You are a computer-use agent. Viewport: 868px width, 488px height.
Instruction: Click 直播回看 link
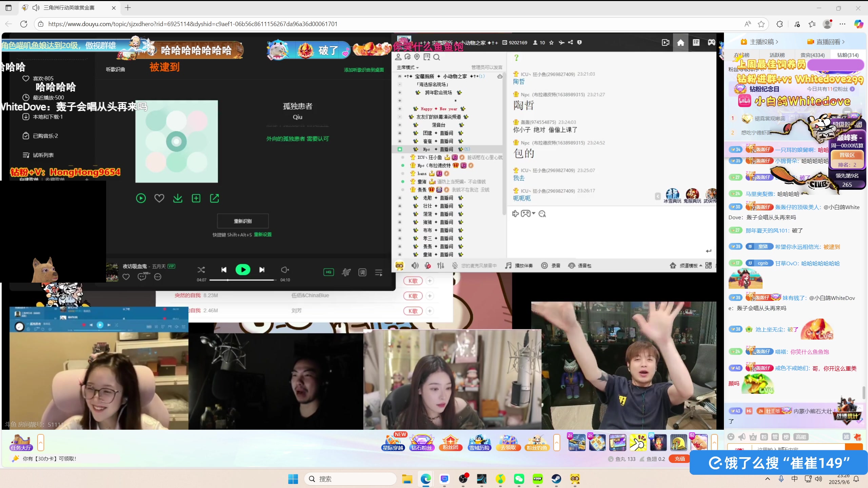826,42
